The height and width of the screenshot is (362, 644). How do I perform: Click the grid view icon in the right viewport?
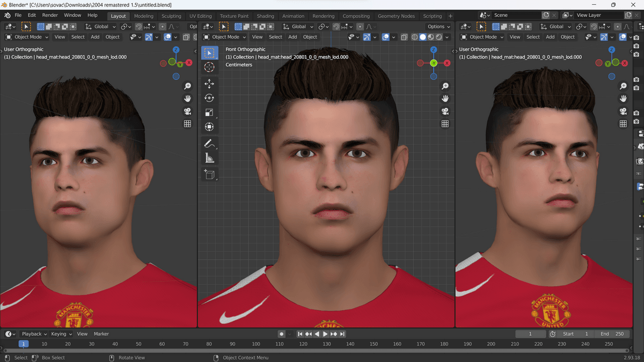tap(623, 123)
